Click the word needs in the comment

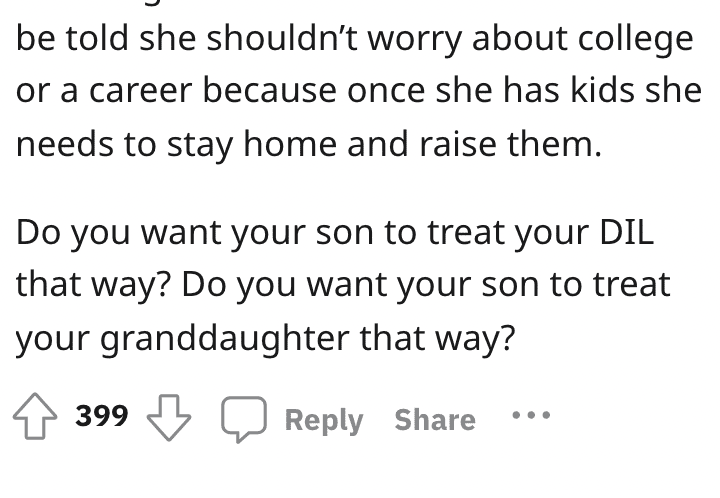[64, 143]
